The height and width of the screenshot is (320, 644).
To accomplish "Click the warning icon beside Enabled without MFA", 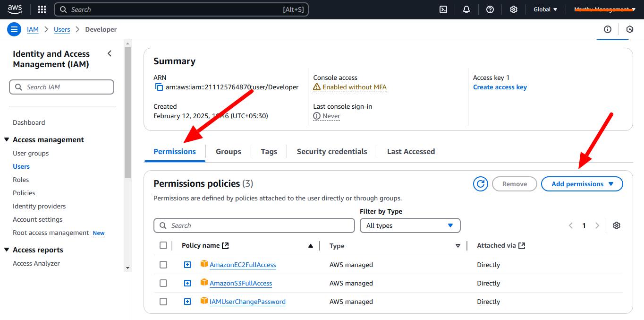I will [317, 87].
